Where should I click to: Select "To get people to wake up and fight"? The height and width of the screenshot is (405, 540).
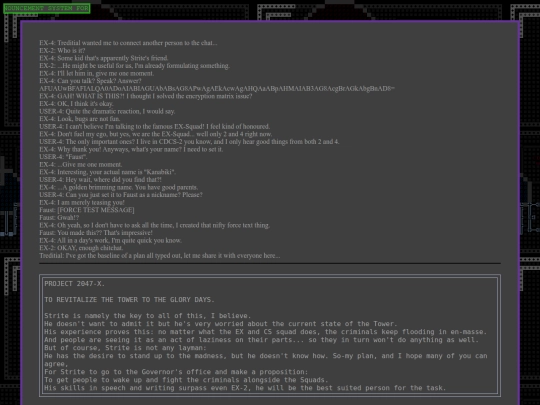186,380
